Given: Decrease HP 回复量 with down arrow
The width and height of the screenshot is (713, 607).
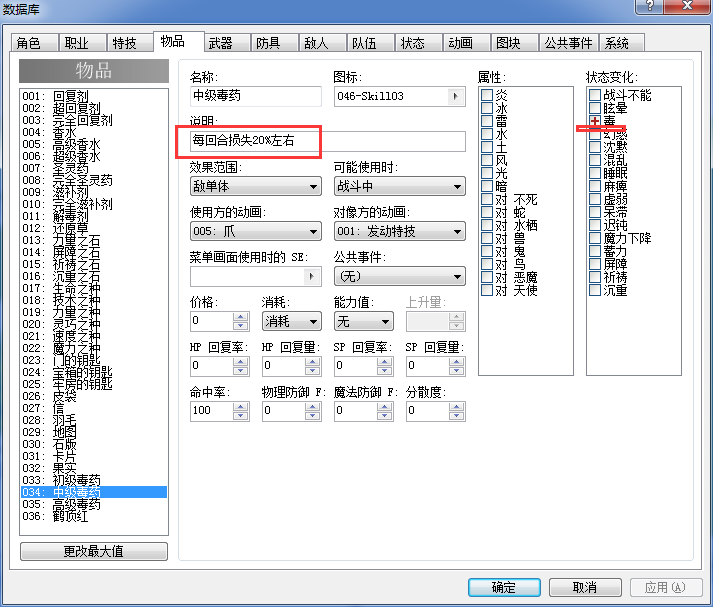Looking at the screenshot, I should point(312,371).
